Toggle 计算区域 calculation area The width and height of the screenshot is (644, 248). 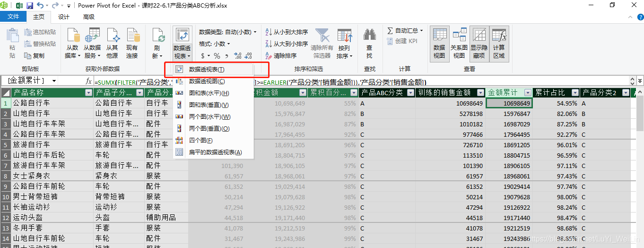[x=499, y=43]
